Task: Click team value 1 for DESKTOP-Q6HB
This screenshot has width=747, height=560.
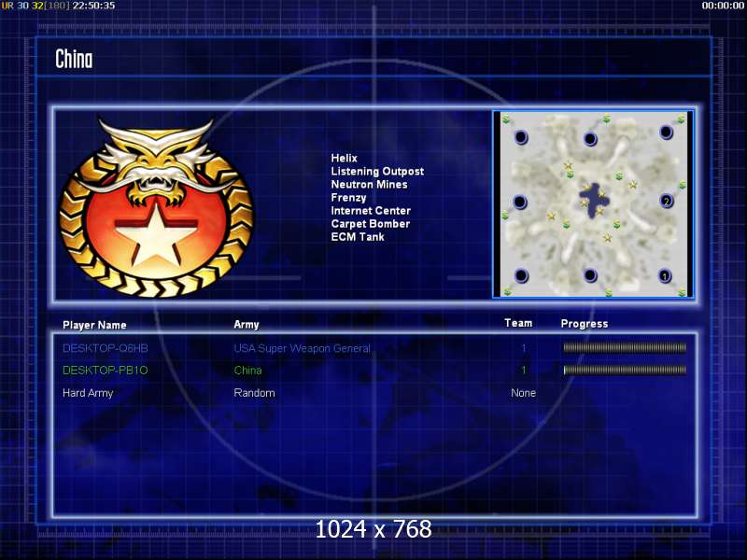Action: coord(524,348)
